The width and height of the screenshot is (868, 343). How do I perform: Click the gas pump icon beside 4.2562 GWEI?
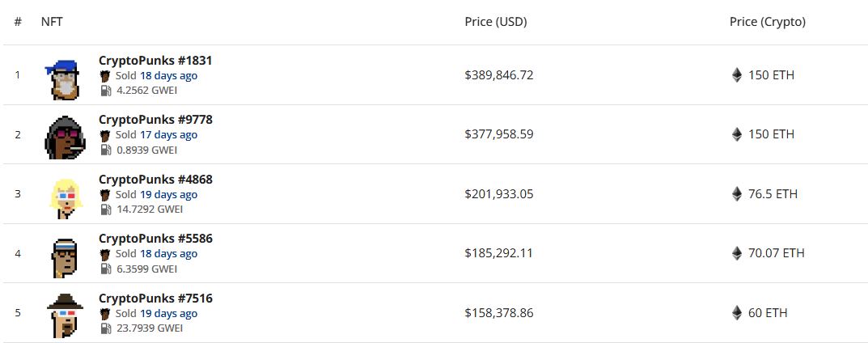point(106,91)
